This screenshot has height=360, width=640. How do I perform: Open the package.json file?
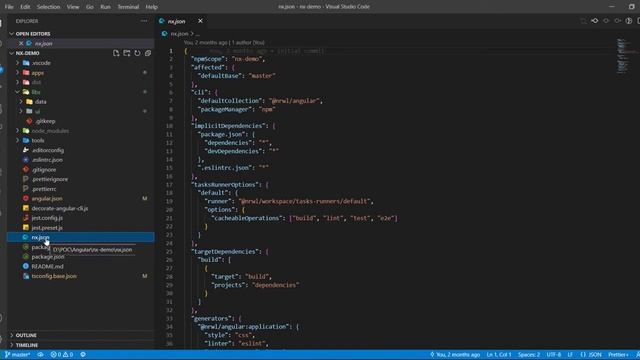(48, 257)
